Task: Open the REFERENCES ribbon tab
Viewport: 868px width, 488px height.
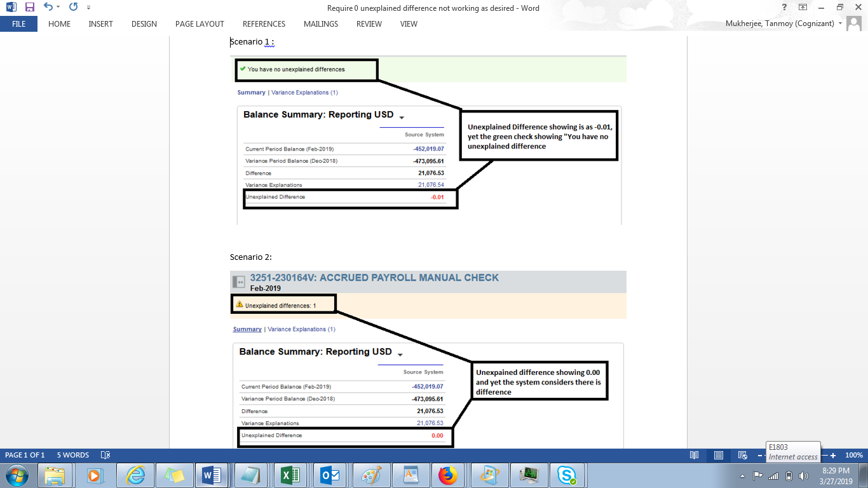Action: (x=264, y=24)
